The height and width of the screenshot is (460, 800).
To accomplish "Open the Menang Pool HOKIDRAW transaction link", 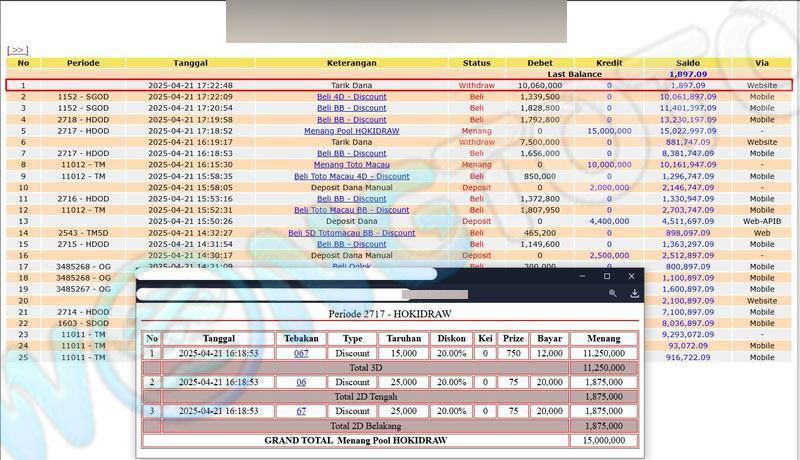I will coord(351,131).
